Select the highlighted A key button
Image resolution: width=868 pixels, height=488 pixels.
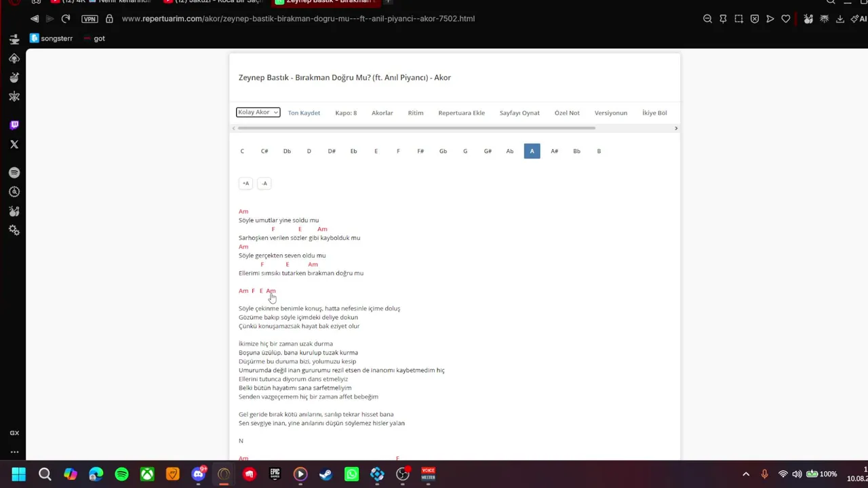click(532, 151)
